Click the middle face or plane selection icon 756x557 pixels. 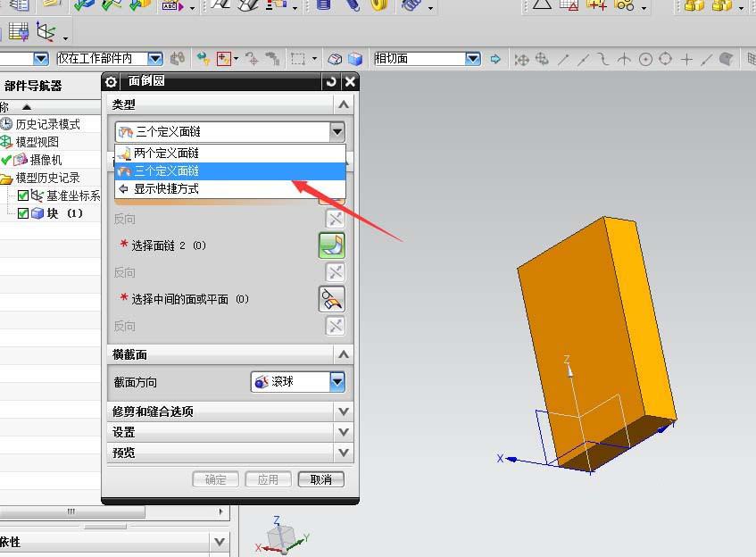tap(331, 299)
